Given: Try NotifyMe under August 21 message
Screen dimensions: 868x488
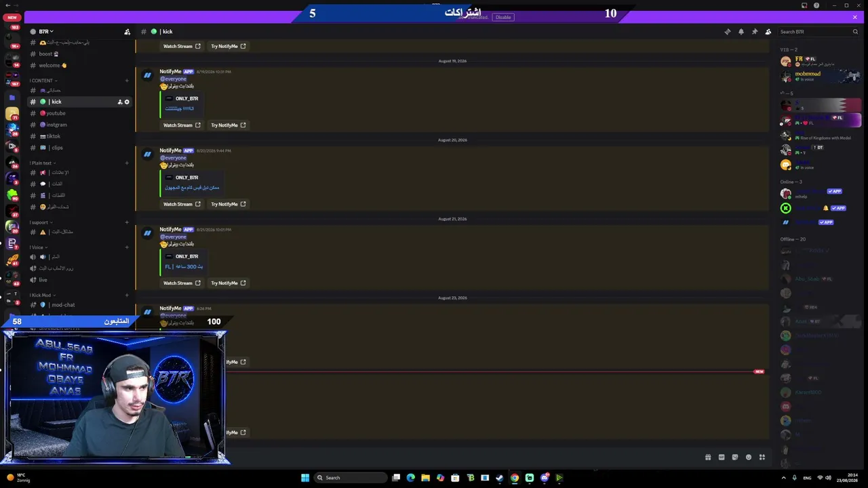Looking at the screenshot, I should point(229,283).
